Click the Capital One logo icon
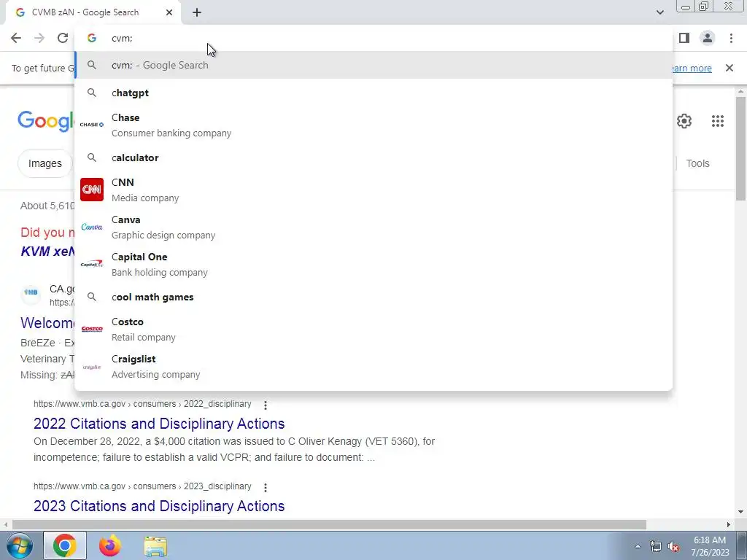The width and height of the screenshot is (747, 560). (x=92, y=264)
